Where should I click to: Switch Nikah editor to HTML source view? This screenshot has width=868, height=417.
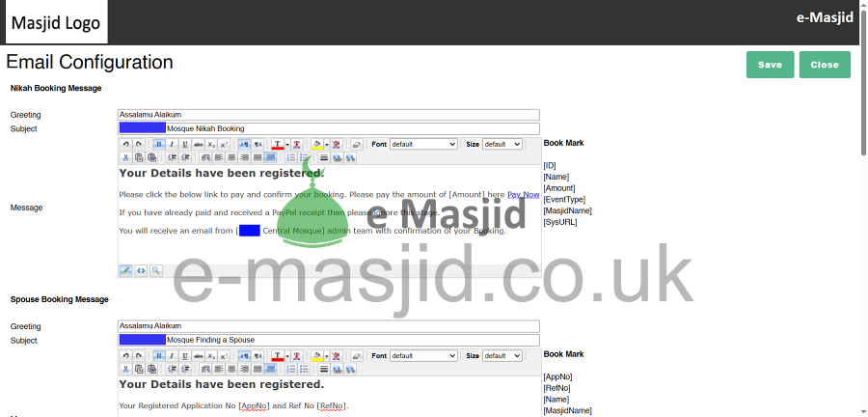pos(141,270)
